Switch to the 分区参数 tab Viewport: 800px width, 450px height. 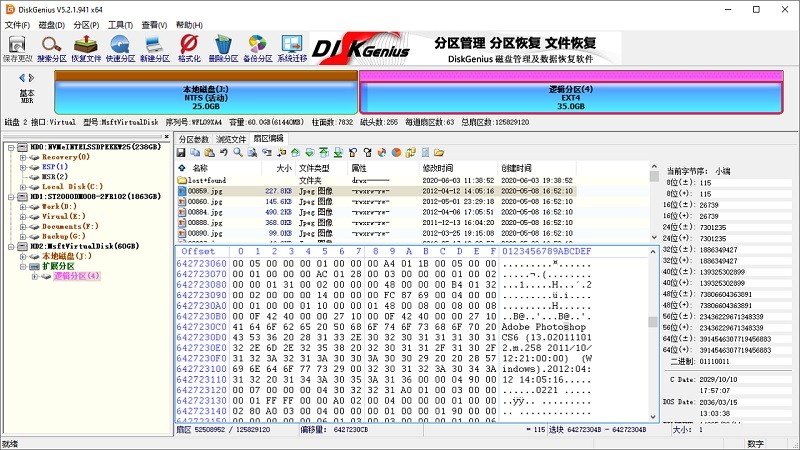tap(194, 139)
